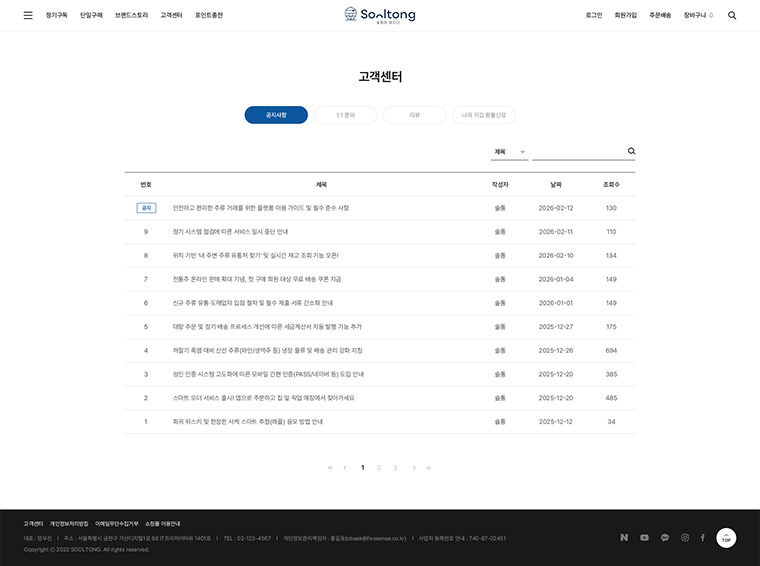Open pinned notice about 플랫폼 이용 가이드
This screenshot has width=760, height=566.
point(261,208)
